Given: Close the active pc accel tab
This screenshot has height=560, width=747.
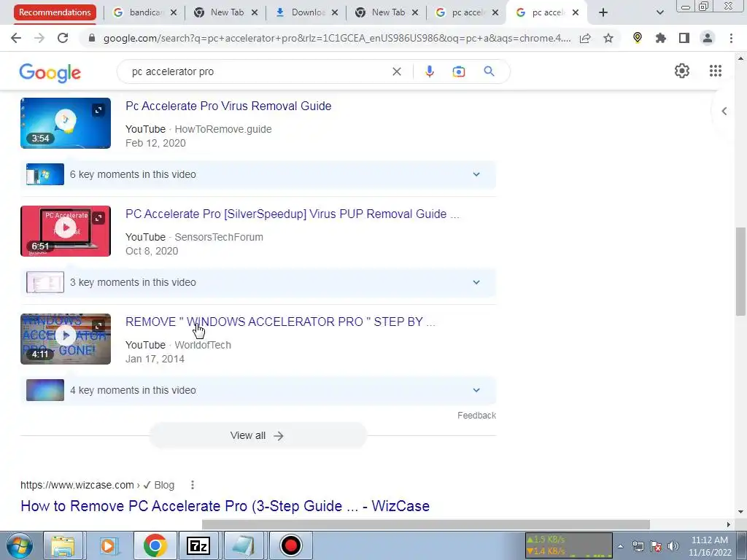Looking at the screenshot, I should click(576, 12).
